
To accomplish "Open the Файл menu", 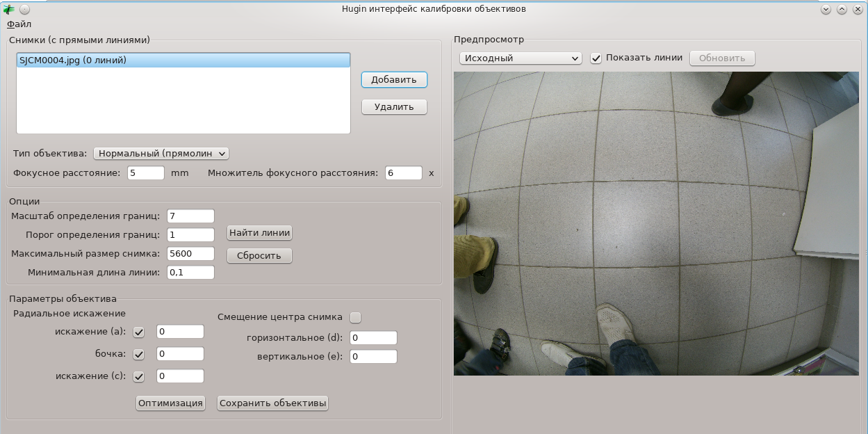I will click(19, 24).
